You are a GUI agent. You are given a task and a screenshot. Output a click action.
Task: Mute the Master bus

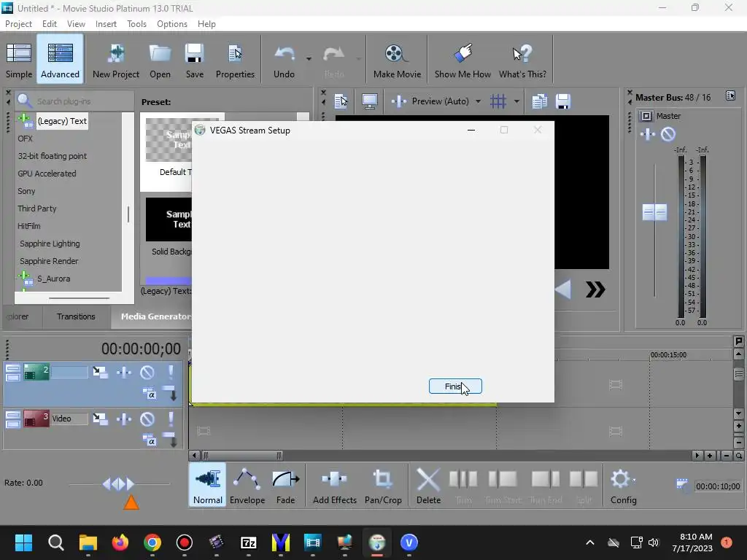coord(668,134)
